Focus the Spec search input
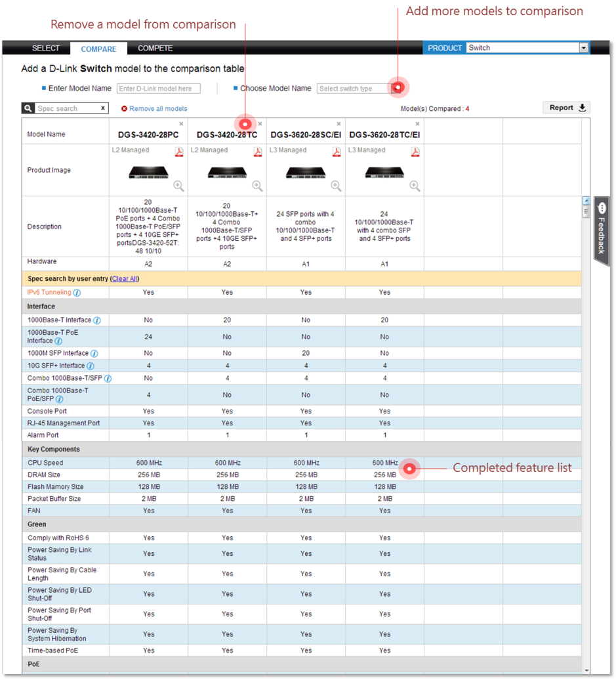 click(67, 108)
